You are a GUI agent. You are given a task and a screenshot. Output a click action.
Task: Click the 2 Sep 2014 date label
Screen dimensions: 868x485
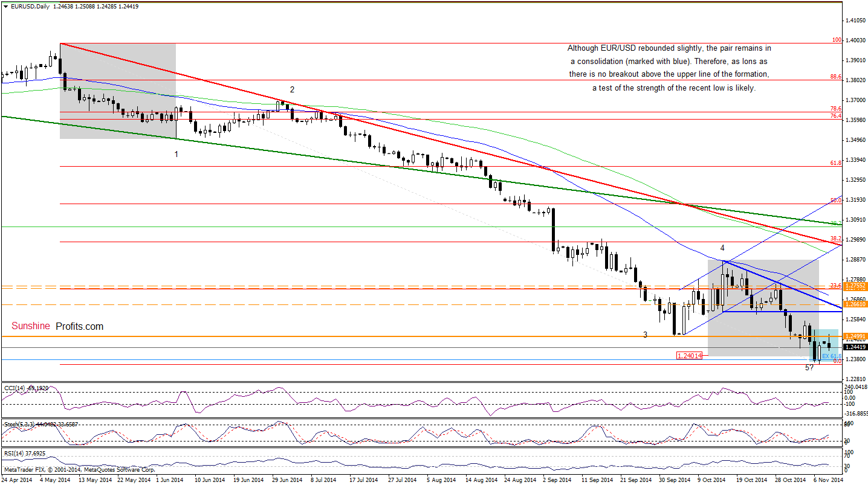point(556,480)
